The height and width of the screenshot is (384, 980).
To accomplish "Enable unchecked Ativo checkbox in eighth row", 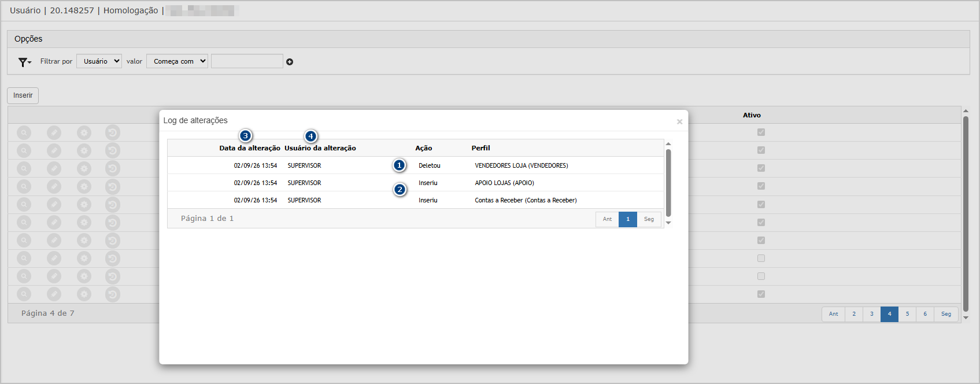I will (761, 259).
